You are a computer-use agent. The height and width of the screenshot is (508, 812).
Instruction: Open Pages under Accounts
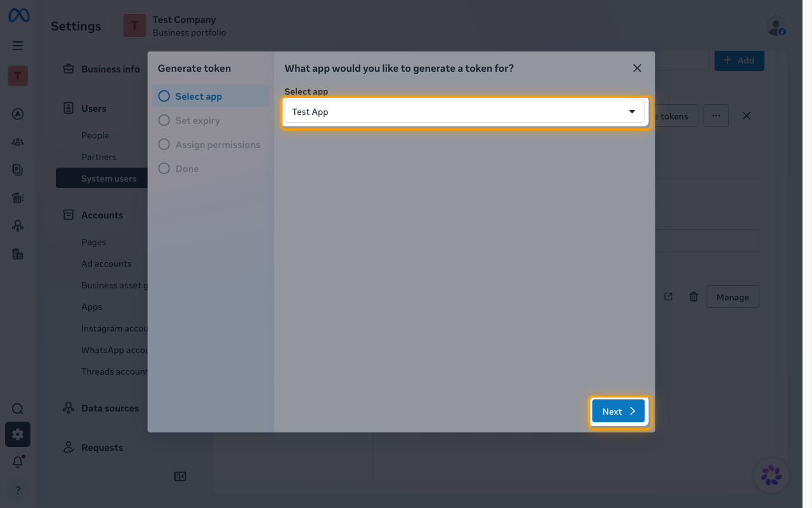pos(93,242)
